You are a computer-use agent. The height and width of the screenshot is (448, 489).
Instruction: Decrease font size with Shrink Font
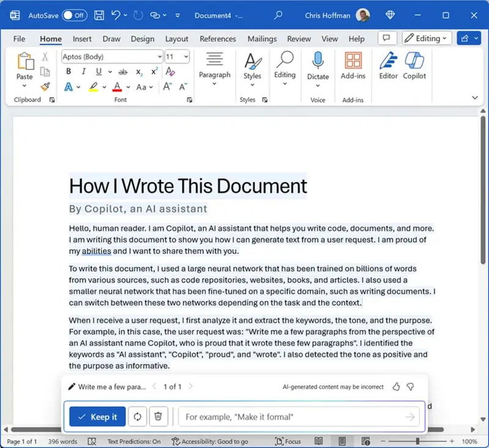pos(183,87)
